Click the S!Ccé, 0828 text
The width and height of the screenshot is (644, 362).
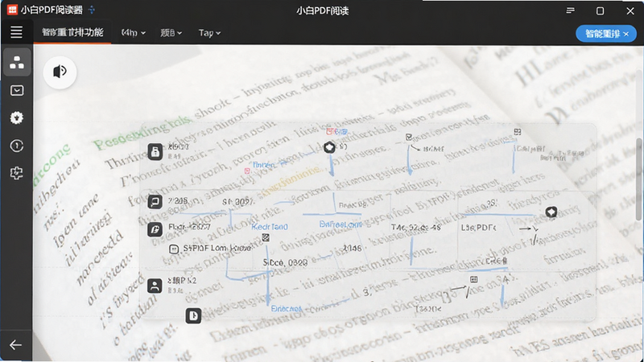285,263
